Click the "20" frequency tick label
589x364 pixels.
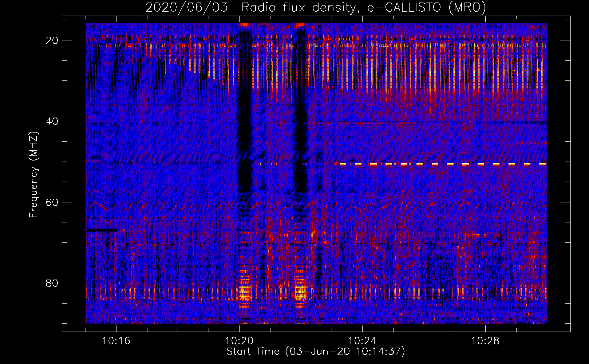52,40
